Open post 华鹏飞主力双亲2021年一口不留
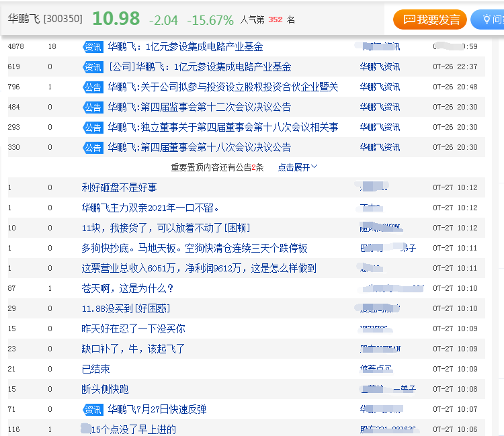The width and height of the screenshot is (504, 436). (150, 208)
